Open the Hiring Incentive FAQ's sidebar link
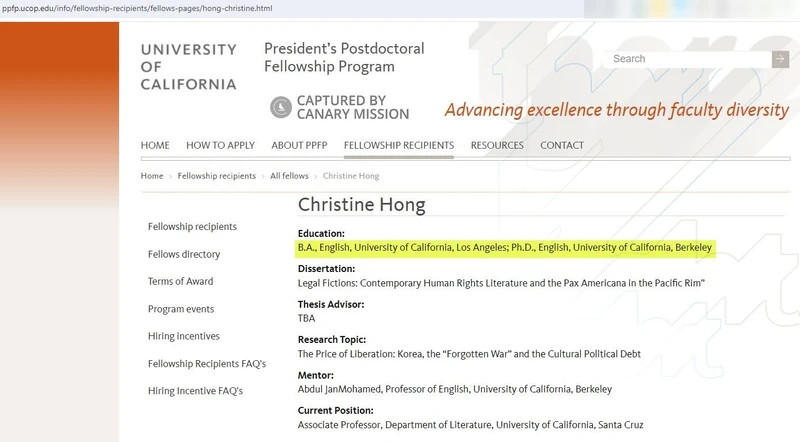The width and height of the screenshot is (800, 442). pyautogui.click(x=195, y=391)
